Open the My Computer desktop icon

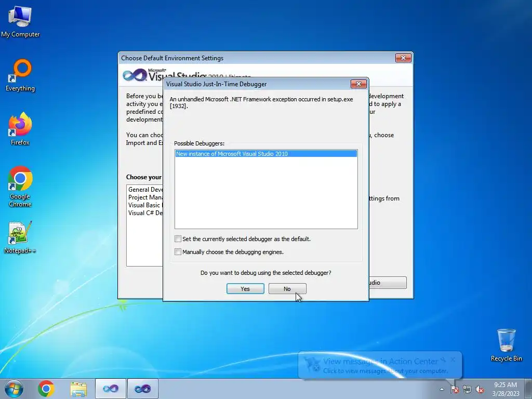tap(20, 21)
